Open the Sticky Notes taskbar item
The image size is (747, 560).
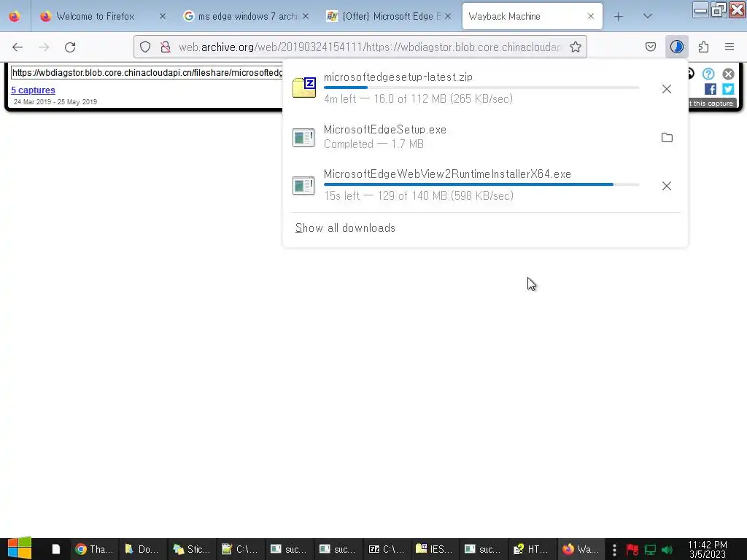pyautogui.click(x=192, y=549)
